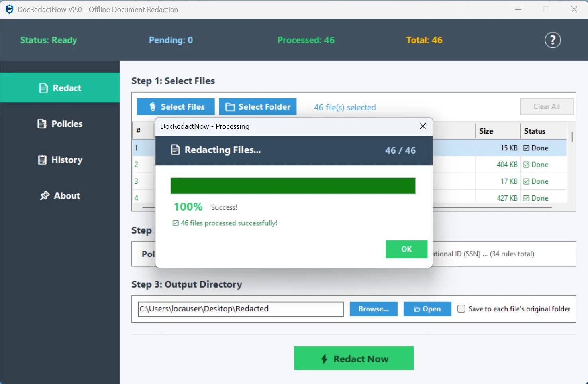Browse for an output directory
The image size is (588, 384).
[373, 309]
